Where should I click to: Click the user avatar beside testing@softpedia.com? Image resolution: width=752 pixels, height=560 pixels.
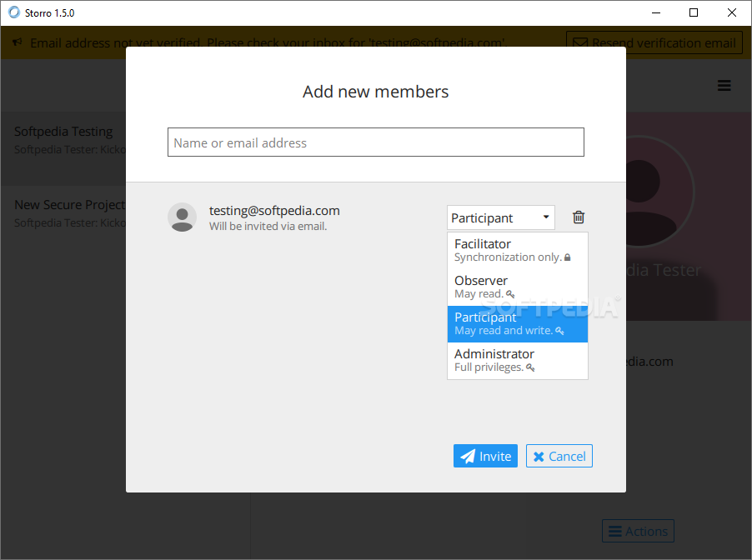coord(182,217)
